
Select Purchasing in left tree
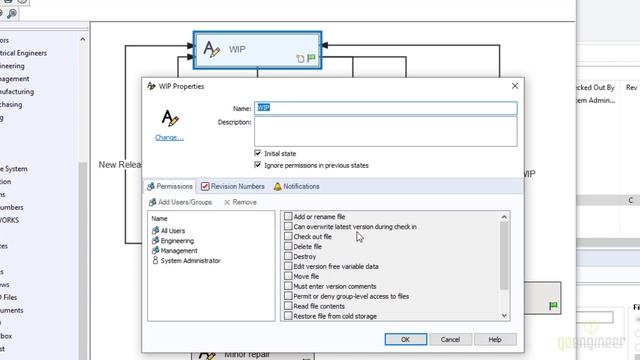click(11, 104)
